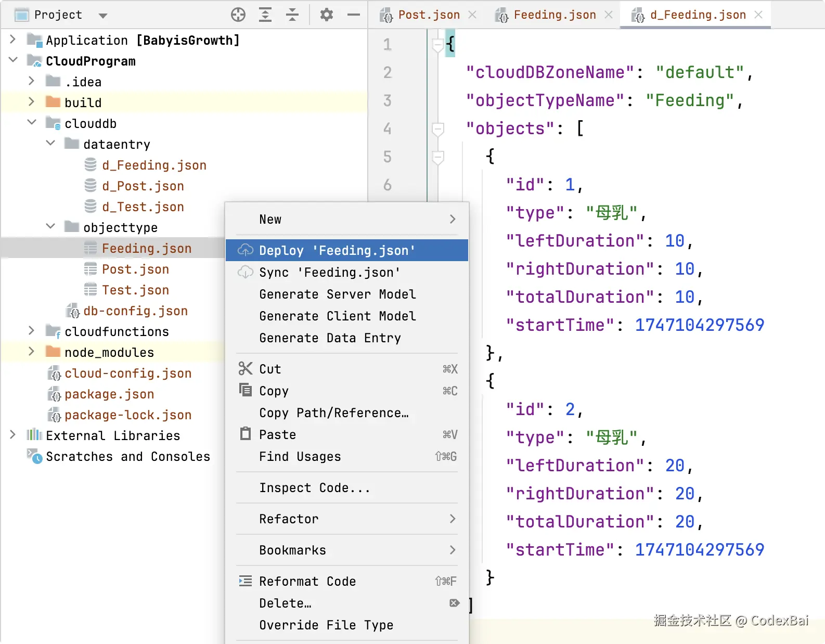Screen dimensions: 825x644
Task: Click the Collapse All toolbar icon
Action: (x=292, y=15)
